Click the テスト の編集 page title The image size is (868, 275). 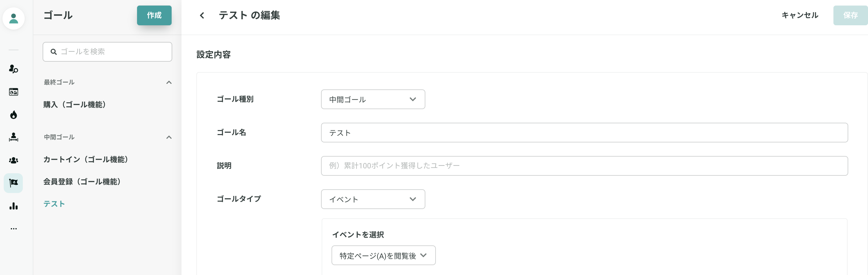tap(249, 15)
